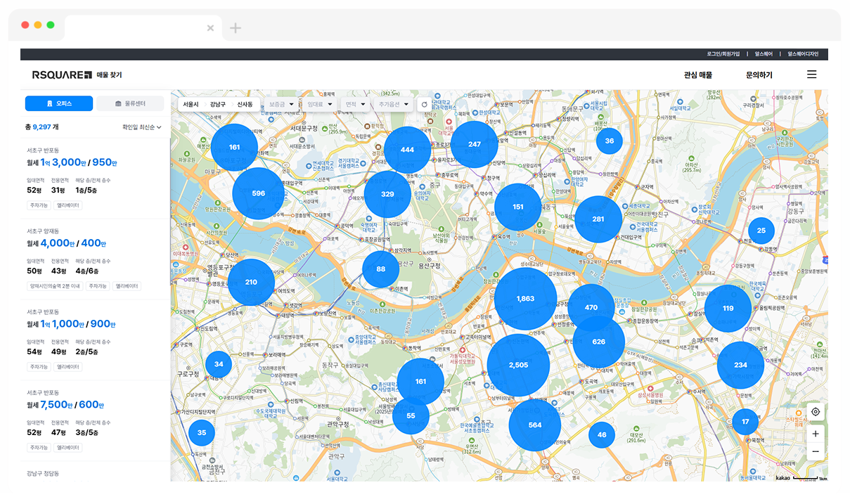The width and height of the screenshot is (850, 504).
Task: Switch to the 오피스 property type
Action: pos(59,103)
